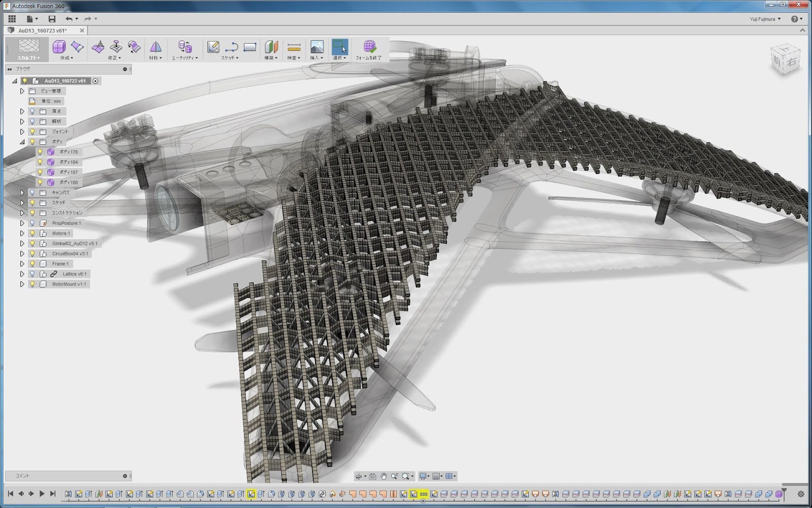Screen dimensions: 812x508
Task: Click the Zoom magnifier icon
Action: point(394,476)
